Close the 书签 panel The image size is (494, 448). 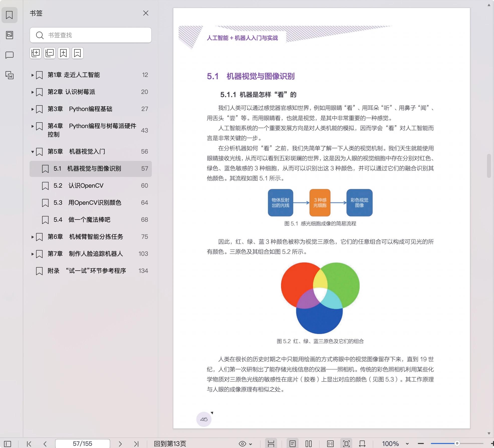tap(146, 13)
